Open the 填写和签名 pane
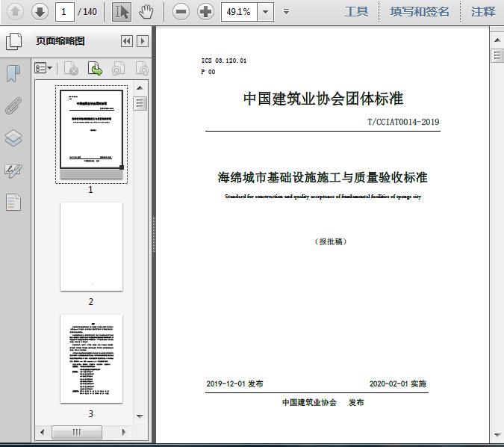This screenshot has width=504, height=447. (x=420, y=11)
